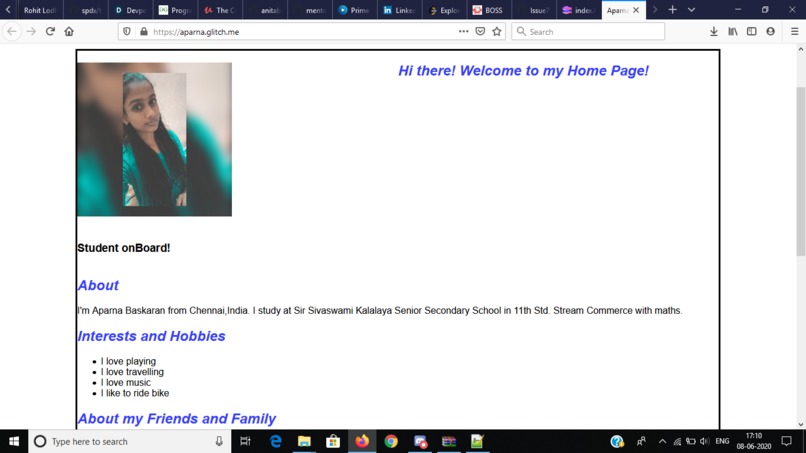Click the 'About' heading
Screen dimensions: 806x453
(x=98, y=285)
